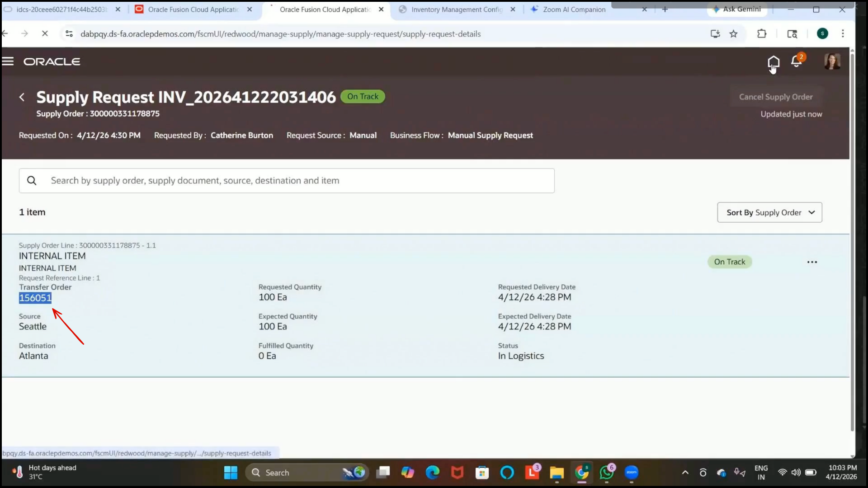
Task: Open WhatsApp from taskbar
Action: pyautogui.click(x=607, y=473)
